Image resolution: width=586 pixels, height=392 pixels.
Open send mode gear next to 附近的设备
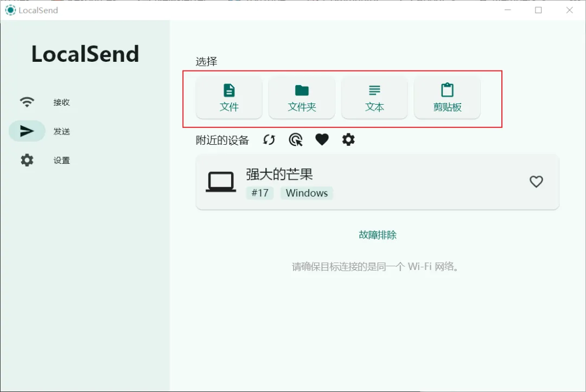pos(348,140)
